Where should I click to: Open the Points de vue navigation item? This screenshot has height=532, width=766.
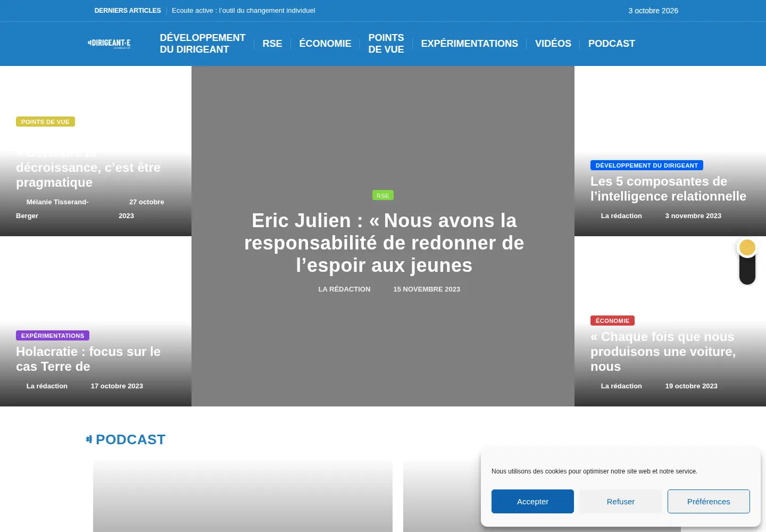pyautogui.click(x=386, y=44)
